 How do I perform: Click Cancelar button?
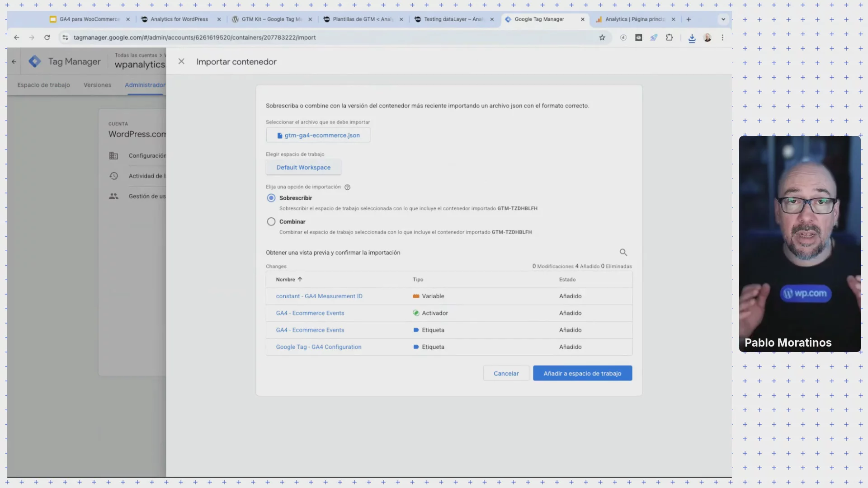(506, 373)
